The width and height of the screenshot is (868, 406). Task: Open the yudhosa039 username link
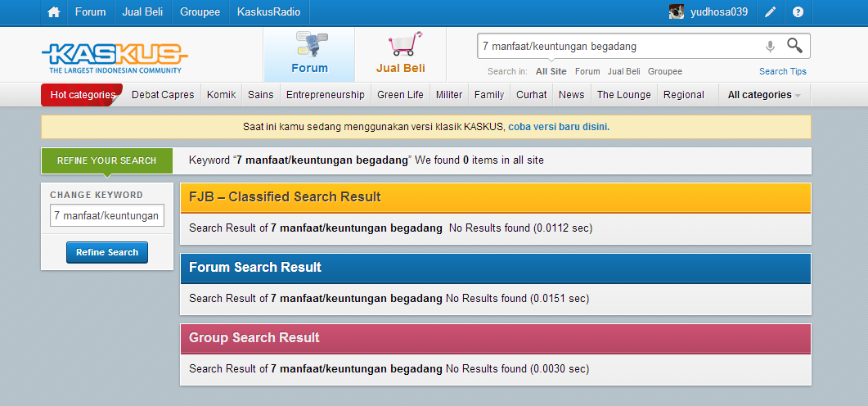(x=719, y=12)
